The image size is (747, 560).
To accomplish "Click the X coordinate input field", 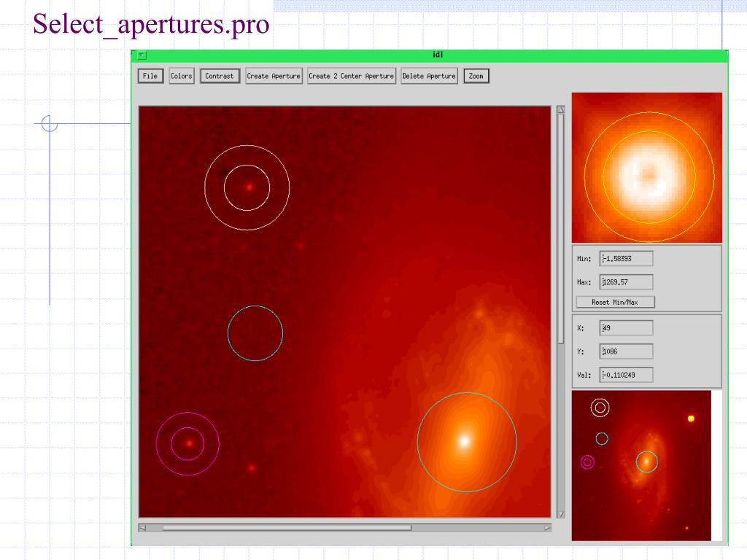I will click(626, 327).
